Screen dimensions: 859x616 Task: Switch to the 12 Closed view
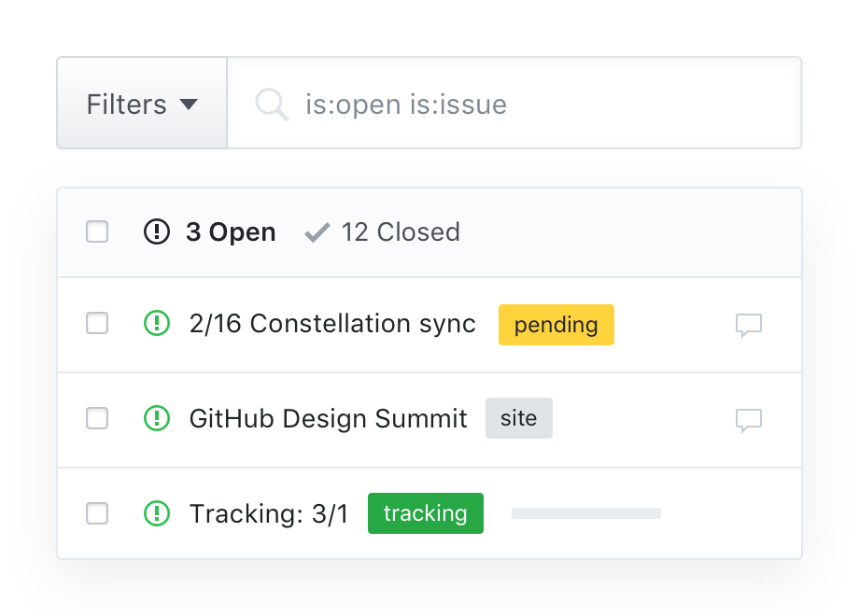401,232
